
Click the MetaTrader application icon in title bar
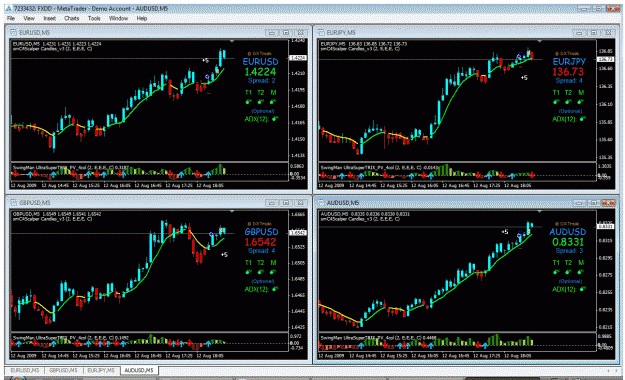point(8,8)
